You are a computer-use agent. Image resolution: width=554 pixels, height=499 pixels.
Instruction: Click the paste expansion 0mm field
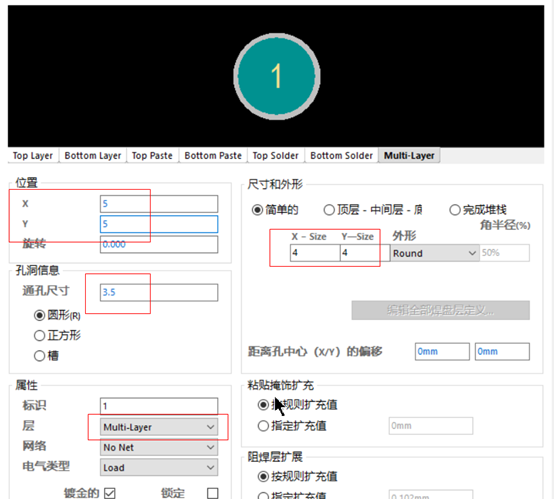tap(431, 426)
